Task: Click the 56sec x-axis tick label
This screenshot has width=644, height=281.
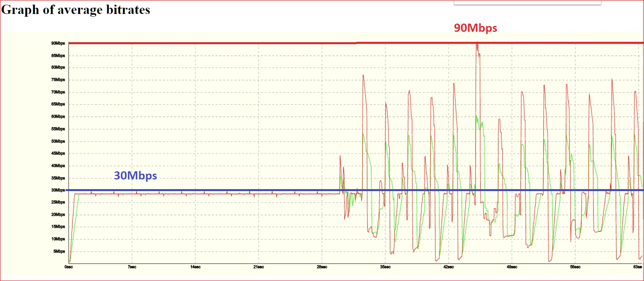Action: pyautogui.click(x=575, y=267)
